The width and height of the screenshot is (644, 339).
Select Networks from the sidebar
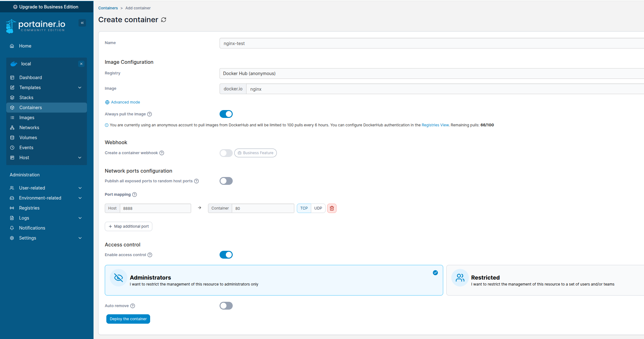tap(29, 127)
